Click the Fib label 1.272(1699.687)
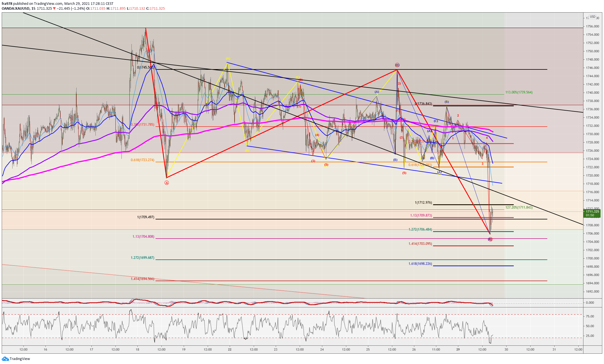604x364 pixels. 143,258
